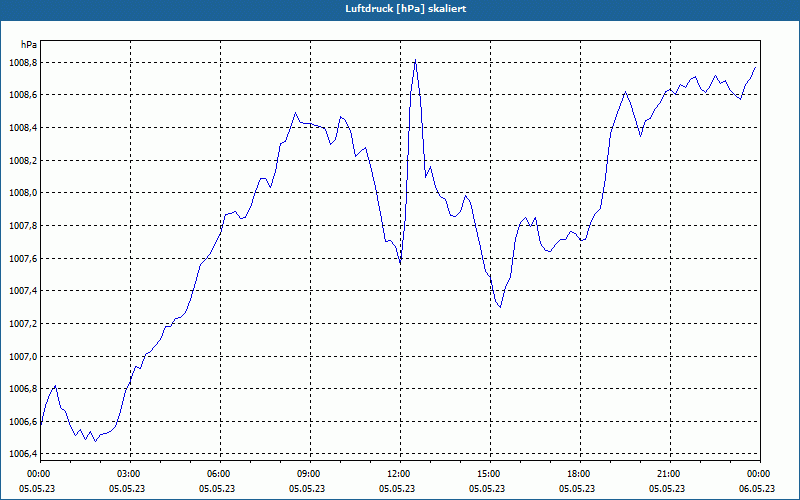Click the 1006,6 y-axis label
This screenshot has width=800, height=500.
click(23, 421)
